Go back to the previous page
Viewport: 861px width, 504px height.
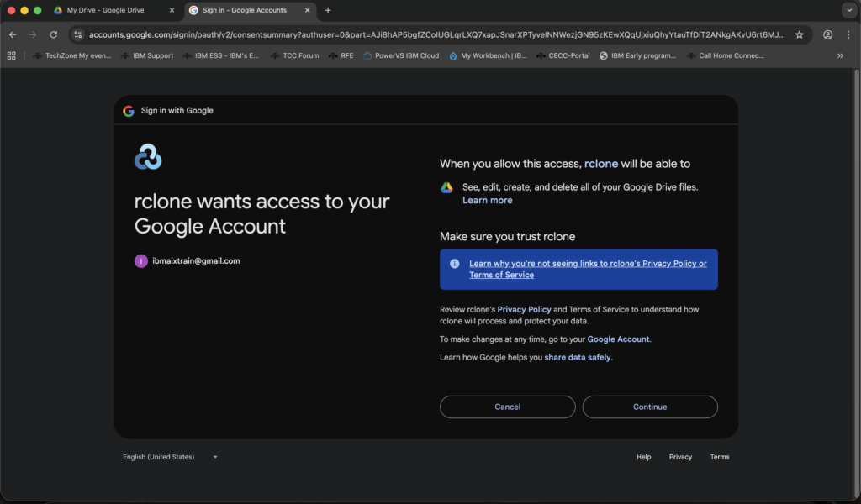click(x=13, y=34)
